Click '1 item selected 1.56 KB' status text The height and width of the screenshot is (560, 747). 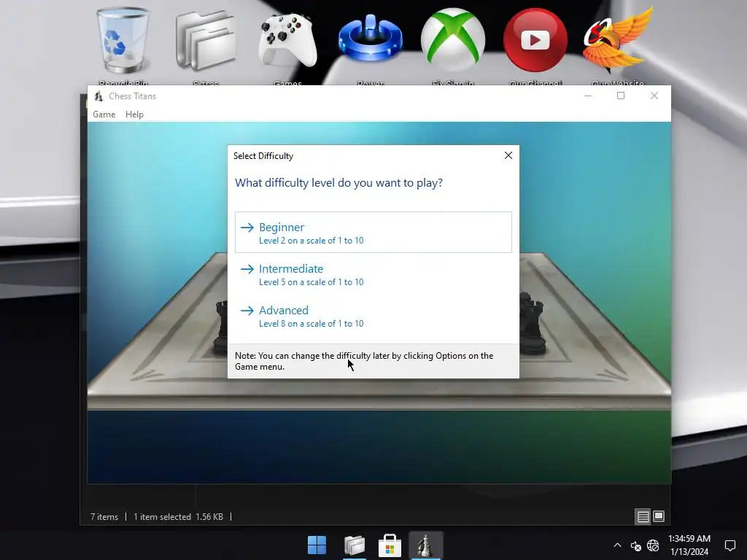click(x=178, y=517)
